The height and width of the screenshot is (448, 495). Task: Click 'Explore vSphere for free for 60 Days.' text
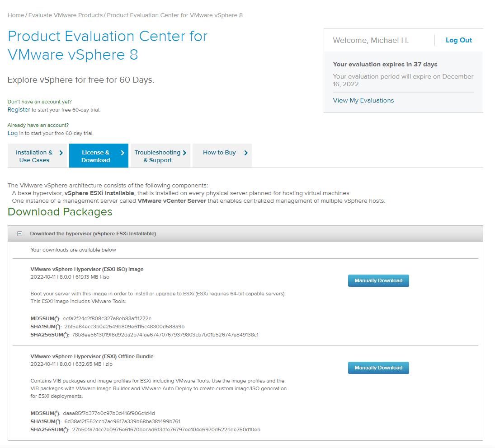[81, 80]
